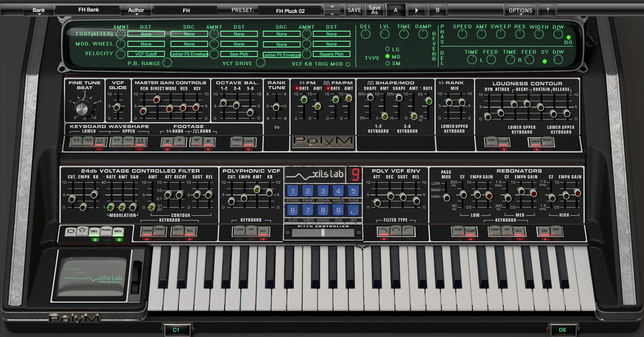
Task: Click the Pitch Controller ribbon
Action: pos(323,232)
